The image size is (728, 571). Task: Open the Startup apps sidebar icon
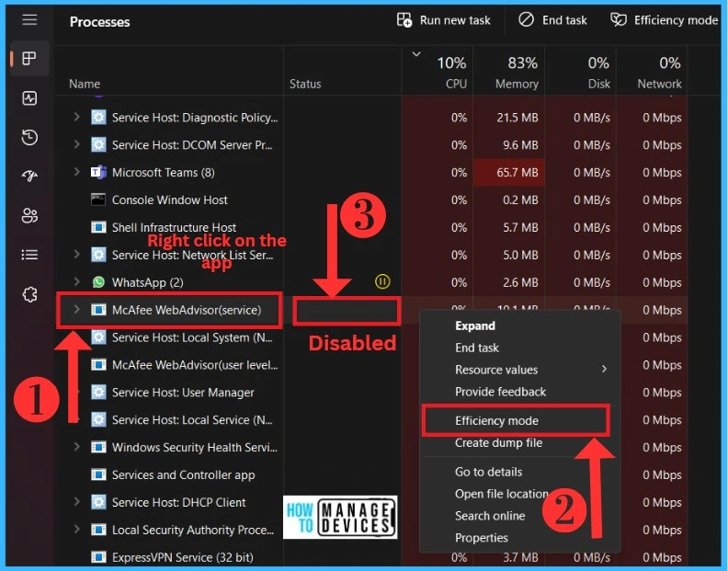point(29,177)
